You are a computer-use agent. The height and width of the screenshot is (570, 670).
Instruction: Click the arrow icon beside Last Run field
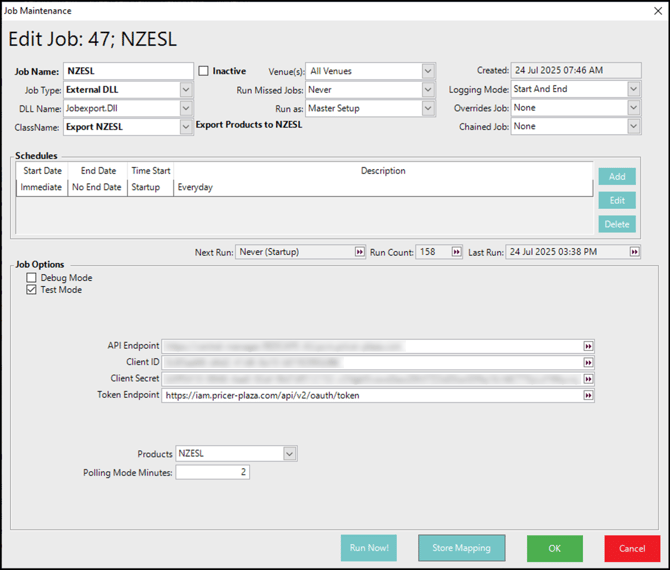click(x=634, y=252)
